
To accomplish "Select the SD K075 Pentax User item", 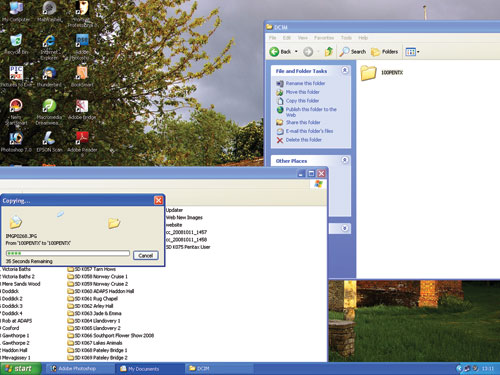I will (188, 247).
